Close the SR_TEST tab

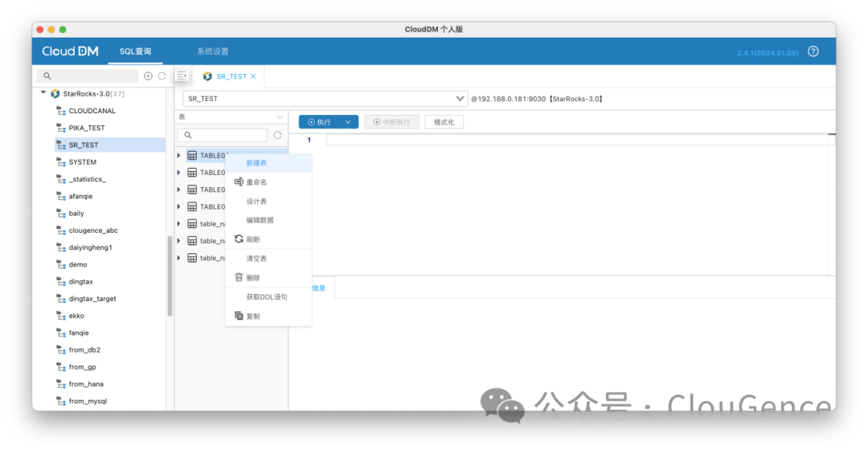[253, 76]
